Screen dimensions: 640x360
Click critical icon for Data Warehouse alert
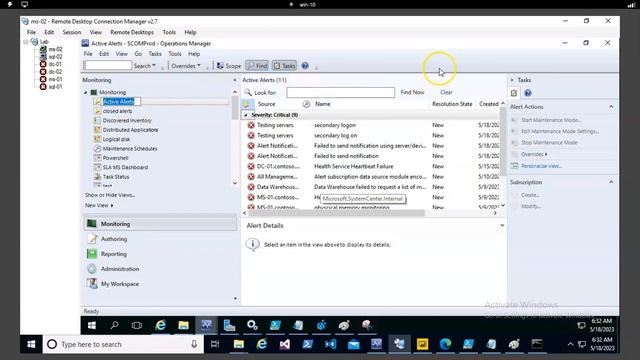(x=251, y=187)
